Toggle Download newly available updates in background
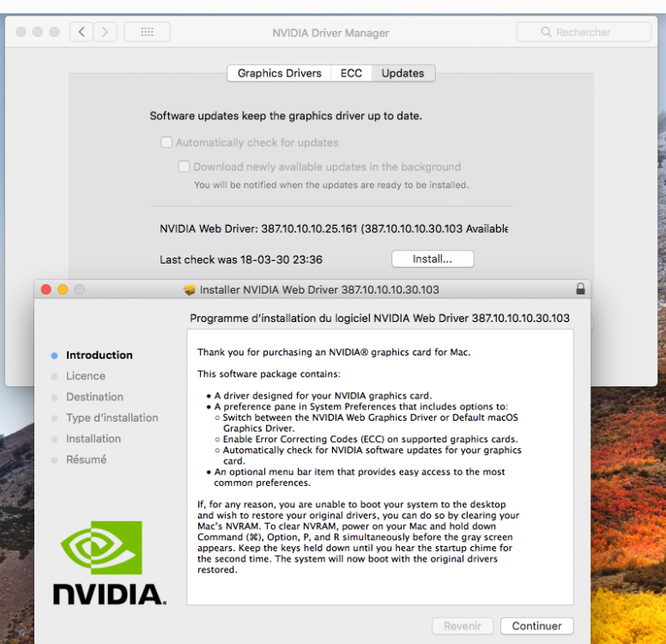The height and width of the screenshot is (644, 666). 184,167
